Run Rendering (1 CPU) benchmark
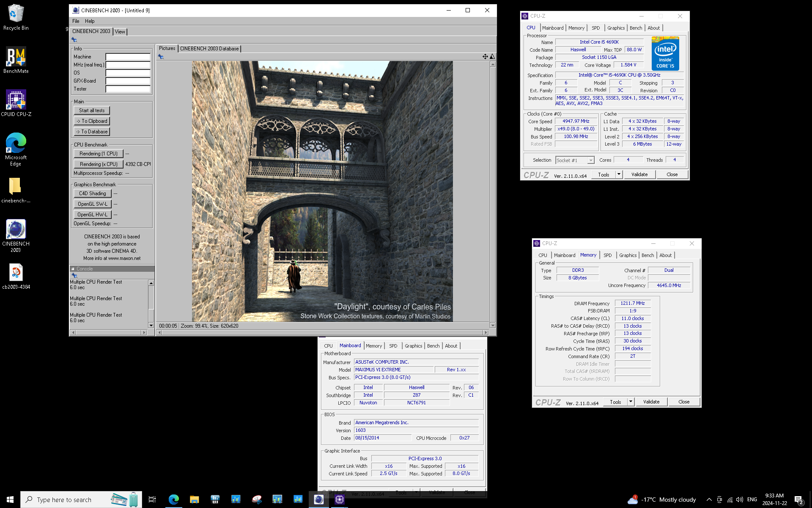The image size is (812, 508). click(99, 154)
